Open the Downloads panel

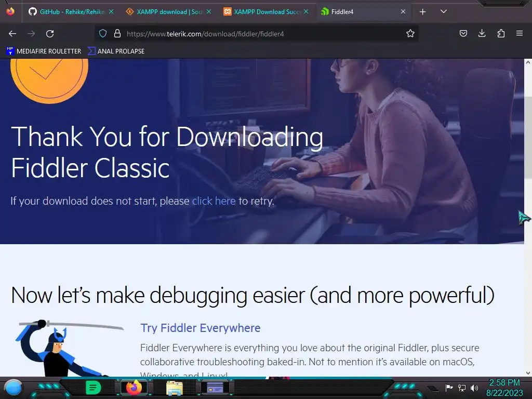pyautogui.click(x=482, y=33)
